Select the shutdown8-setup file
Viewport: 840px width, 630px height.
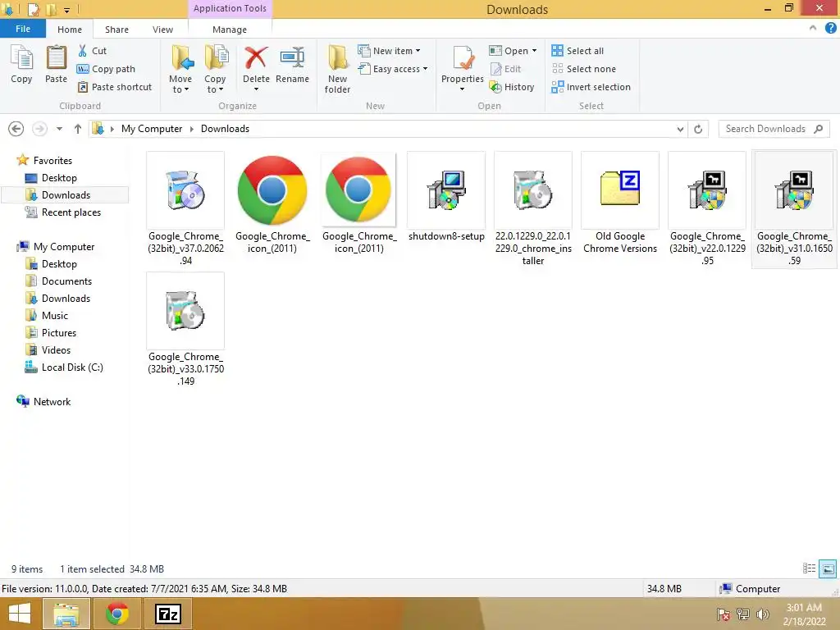click(x=446, y=197)
